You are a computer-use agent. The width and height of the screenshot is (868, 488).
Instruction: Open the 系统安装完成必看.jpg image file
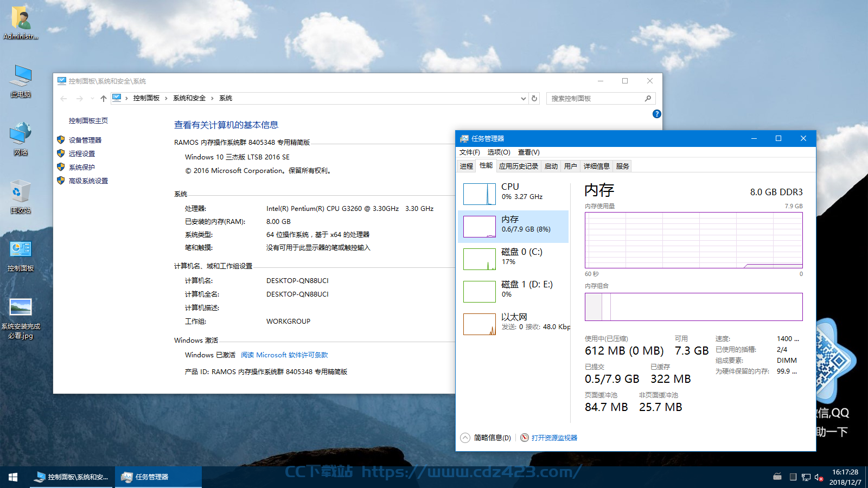pyautogui.click(x=21, y=319)
